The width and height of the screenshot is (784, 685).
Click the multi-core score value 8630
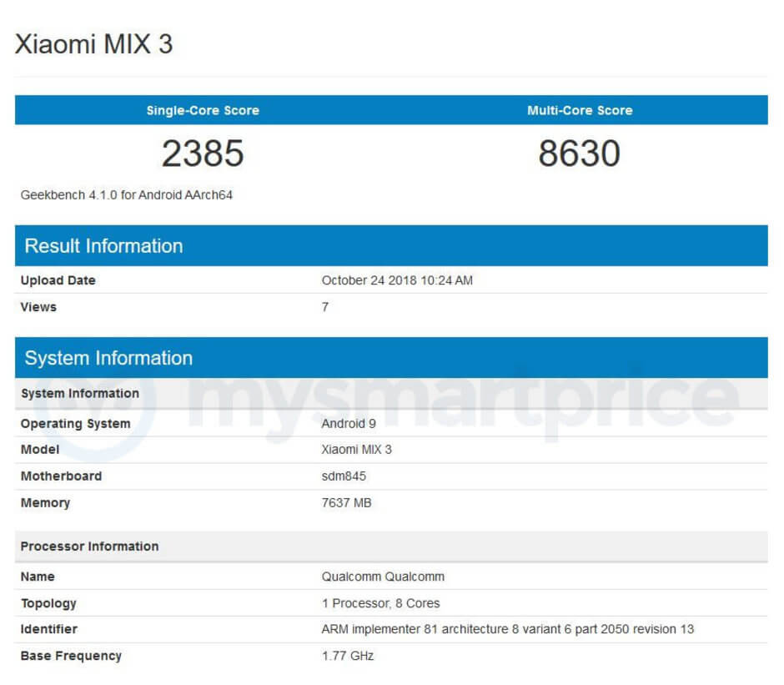580,154
